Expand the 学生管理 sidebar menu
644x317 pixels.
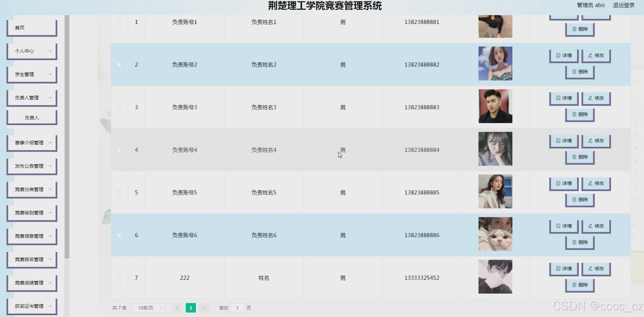pyautogui.click(x=32, y=74)
